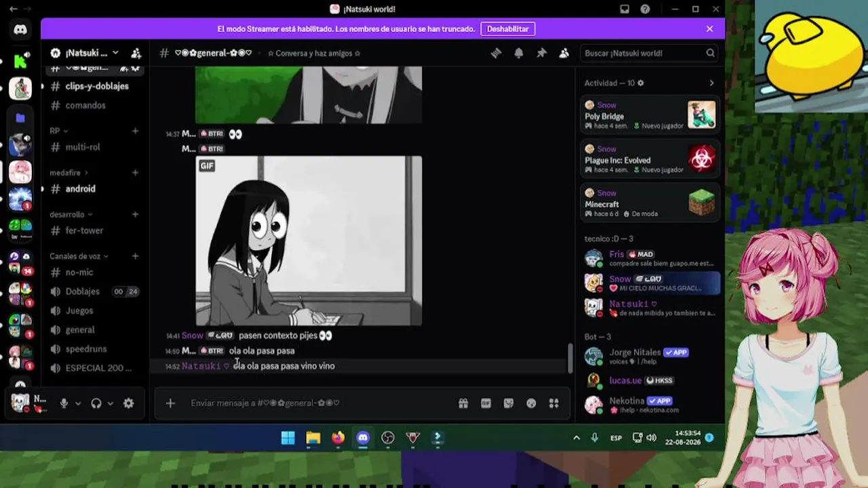Screen dimensions: 868x488
Task: Collapse the desarrollo channel category
Action: [71, 215]
